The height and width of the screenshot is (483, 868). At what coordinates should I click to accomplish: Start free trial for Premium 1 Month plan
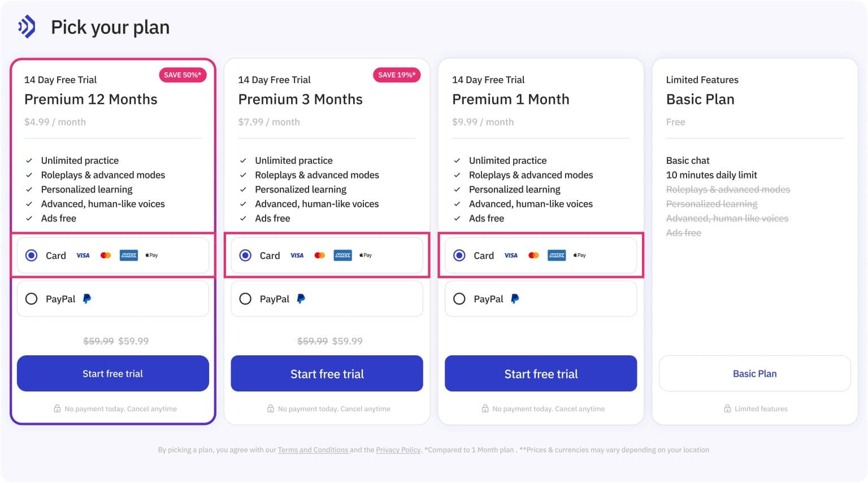(540, 373)
